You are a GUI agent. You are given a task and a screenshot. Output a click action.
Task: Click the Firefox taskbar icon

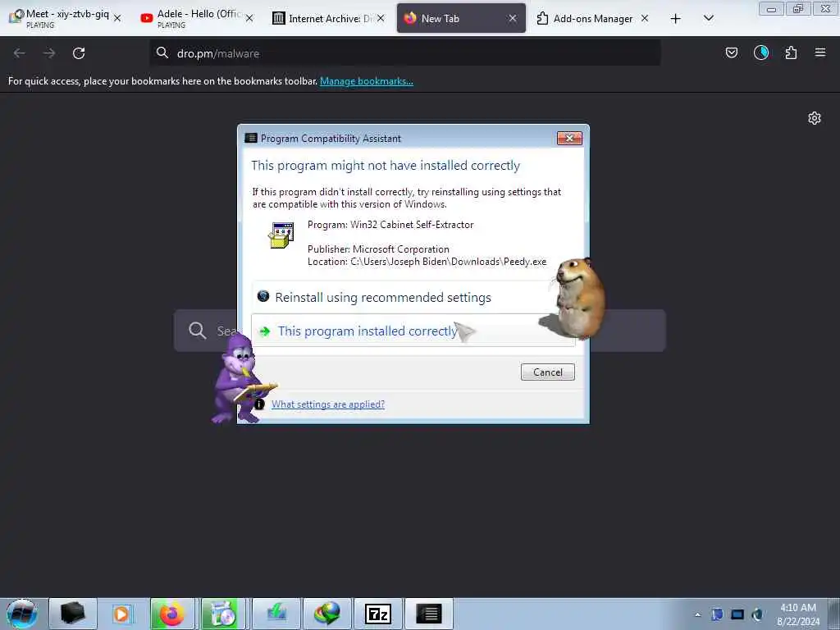point(172,614)
